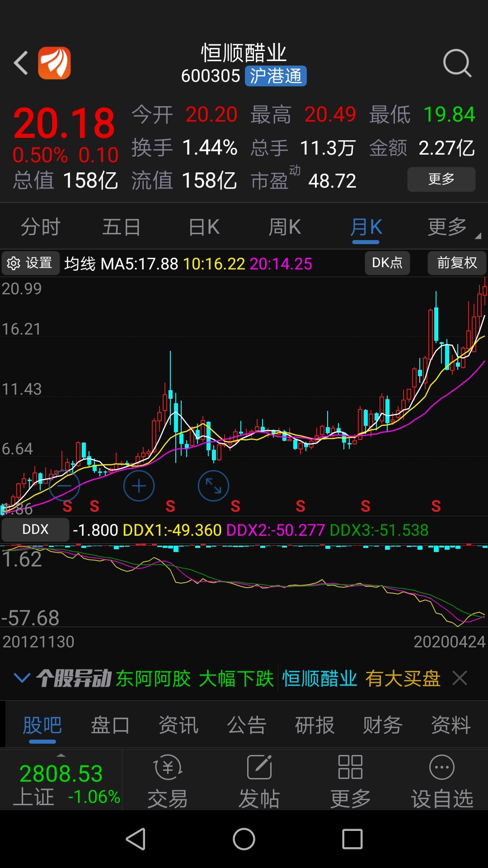Open the 资讯 tab
The image size is (488, 868).
tap(178, 725)
